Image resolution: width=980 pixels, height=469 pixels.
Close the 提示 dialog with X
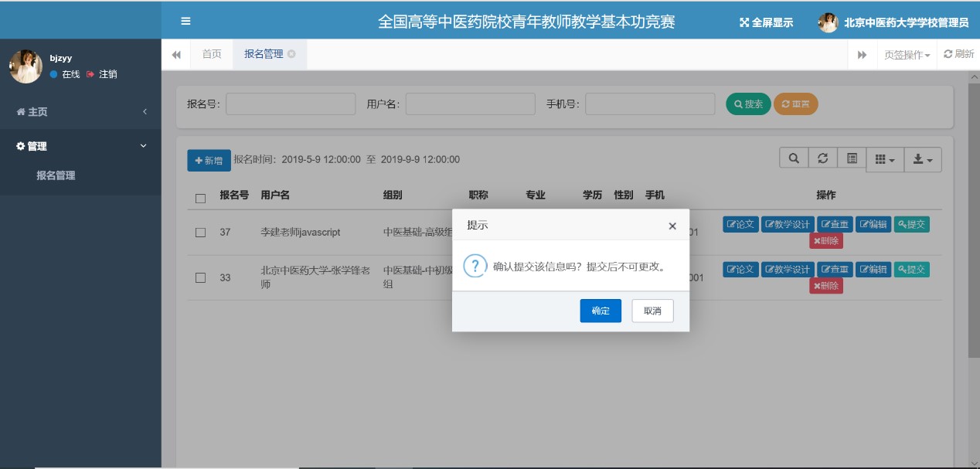[672, 226]
